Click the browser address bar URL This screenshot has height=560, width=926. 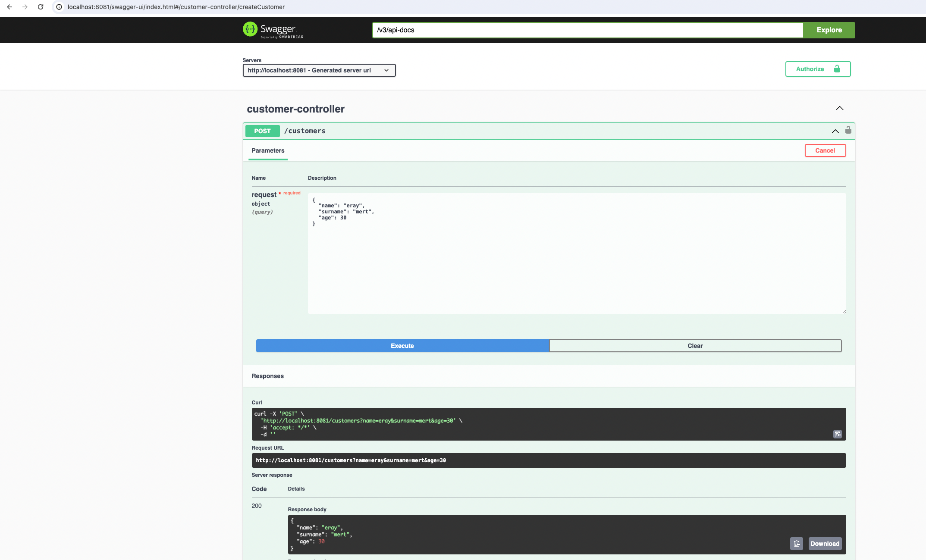[176, 7]
